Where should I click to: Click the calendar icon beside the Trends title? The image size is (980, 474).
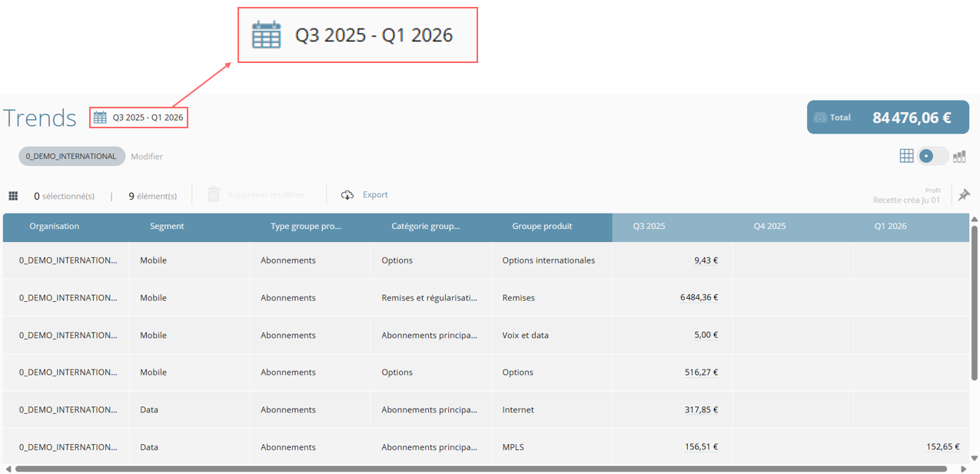(100, 118)
